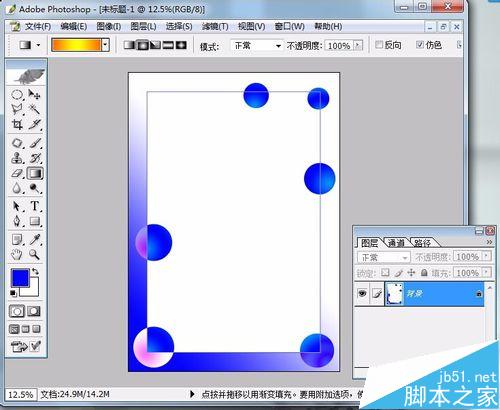The height and width of the screenshot is (410, 500).
Task: Open the 文件(F) menu
Action: [x=37, y=26]
